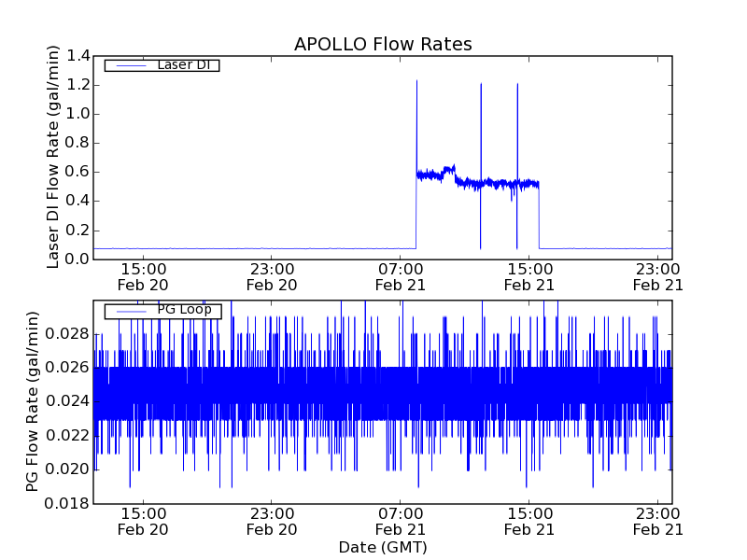Click the 0.4 tick label on top plot
The image size is (747, 560).
point(78,202)
